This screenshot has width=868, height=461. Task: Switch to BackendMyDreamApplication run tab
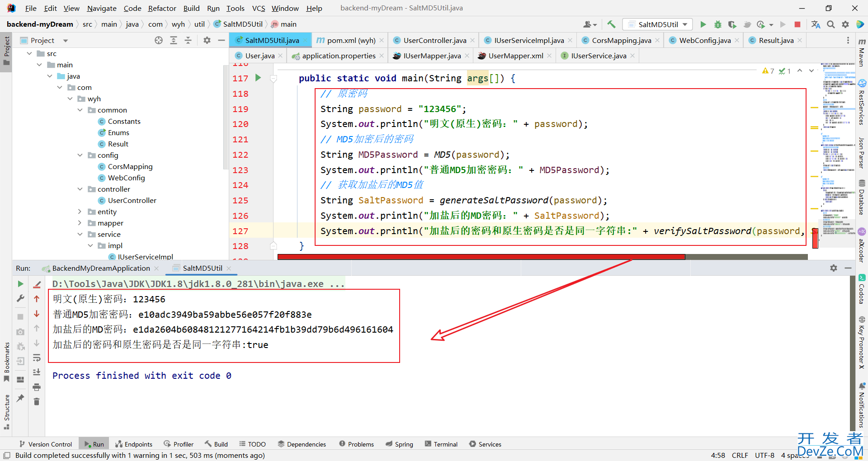(x=101, y=268)
